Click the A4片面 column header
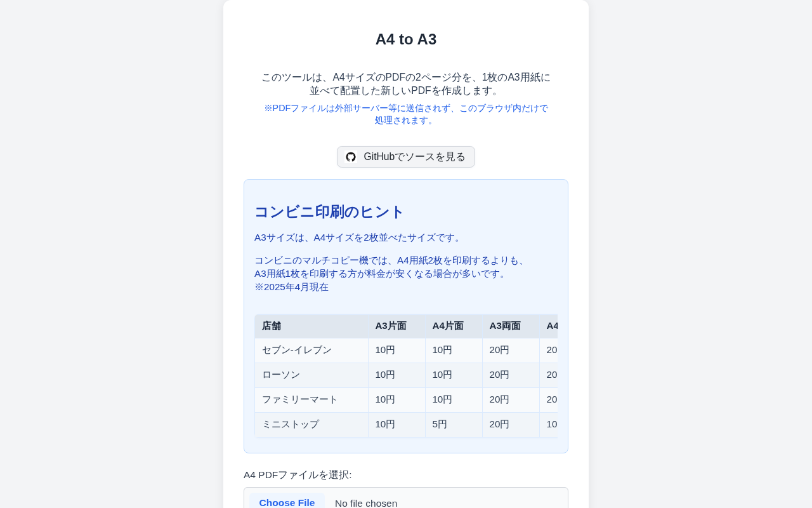The image size is (812, 508). pyautogui.click(x=448, y=326)
